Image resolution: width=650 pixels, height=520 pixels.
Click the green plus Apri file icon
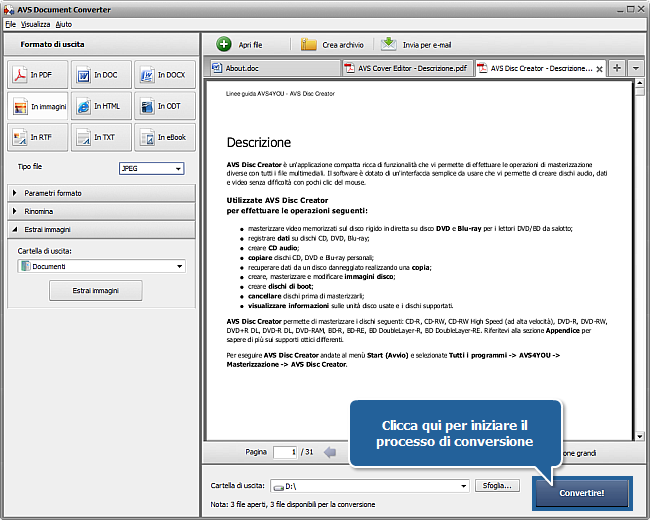(x=224, y=44)
